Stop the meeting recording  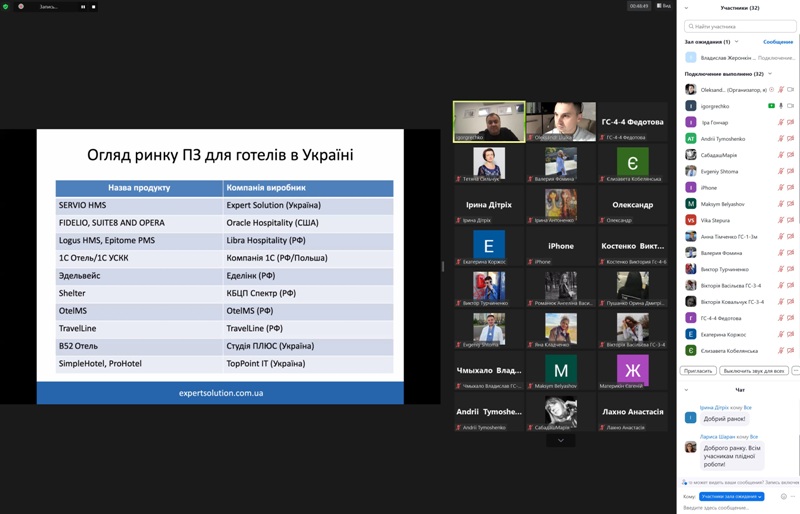pos(94,6)
